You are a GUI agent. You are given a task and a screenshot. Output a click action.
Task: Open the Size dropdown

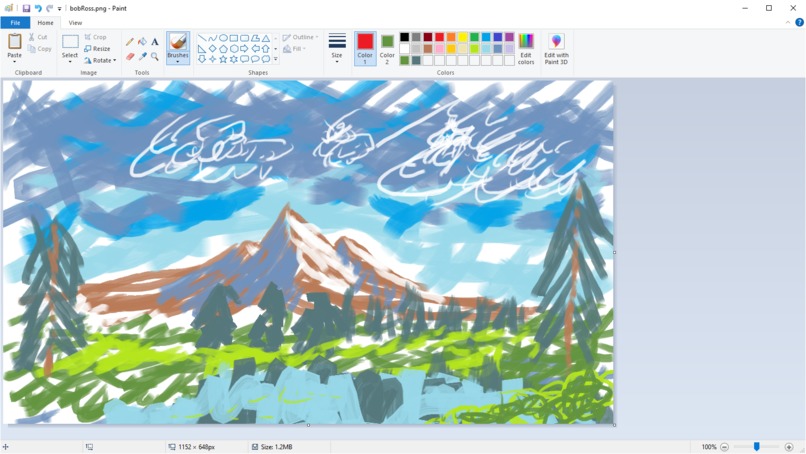[x=337, y=49]
